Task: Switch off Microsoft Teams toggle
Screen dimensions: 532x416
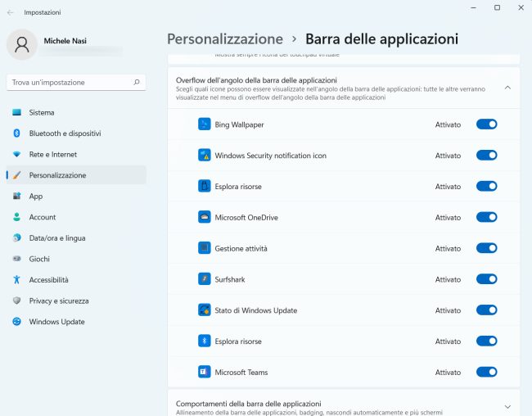Action: click(486, 372)
